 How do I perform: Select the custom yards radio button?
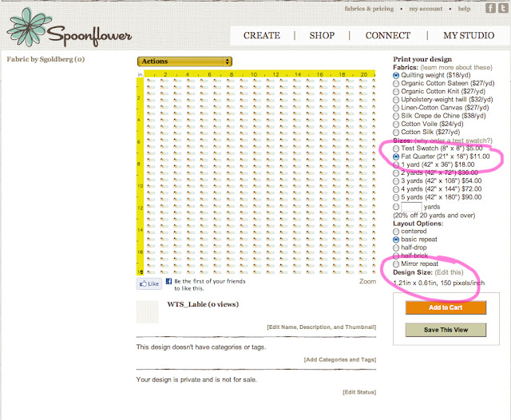(x=396, y=207)
